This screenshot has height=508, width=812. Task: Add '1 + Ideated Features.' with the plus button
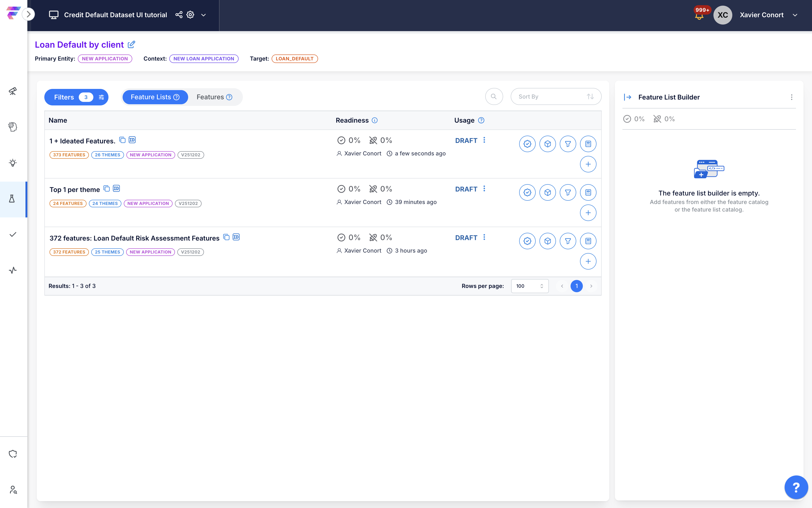(588, 164)
